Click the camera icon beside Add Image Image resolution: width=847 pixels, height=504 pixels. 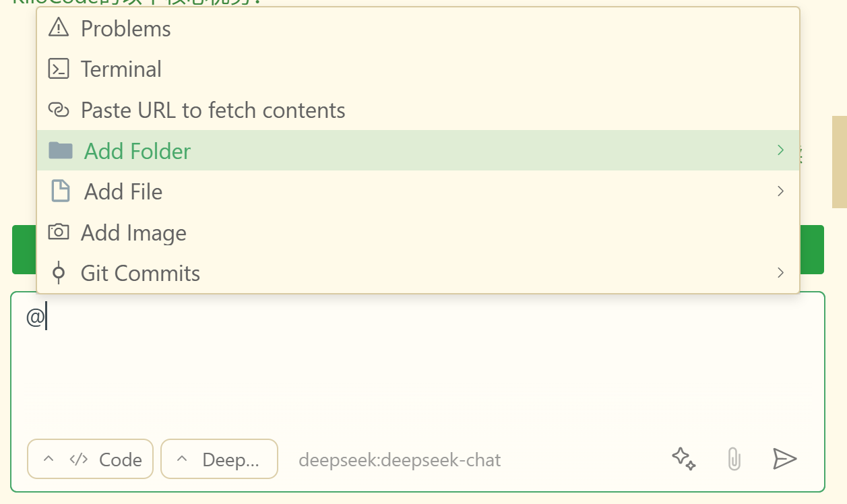[x=59, y=232]
